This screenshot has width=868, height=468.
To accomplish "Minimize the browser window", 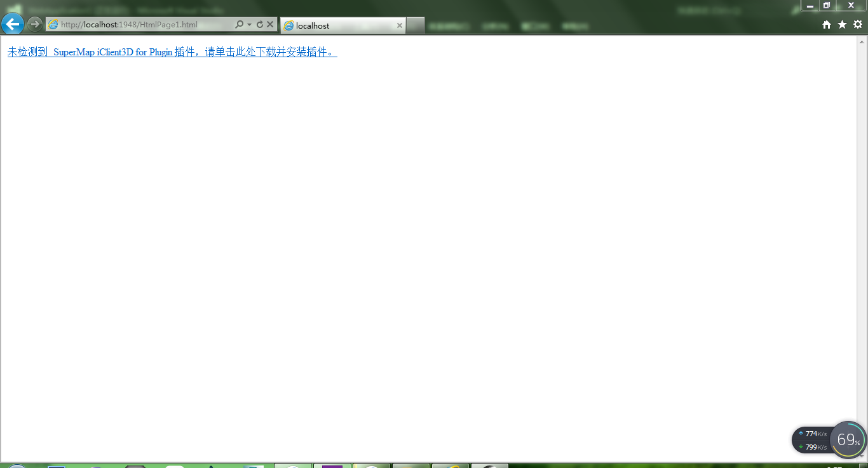I will tap(810, 6).
